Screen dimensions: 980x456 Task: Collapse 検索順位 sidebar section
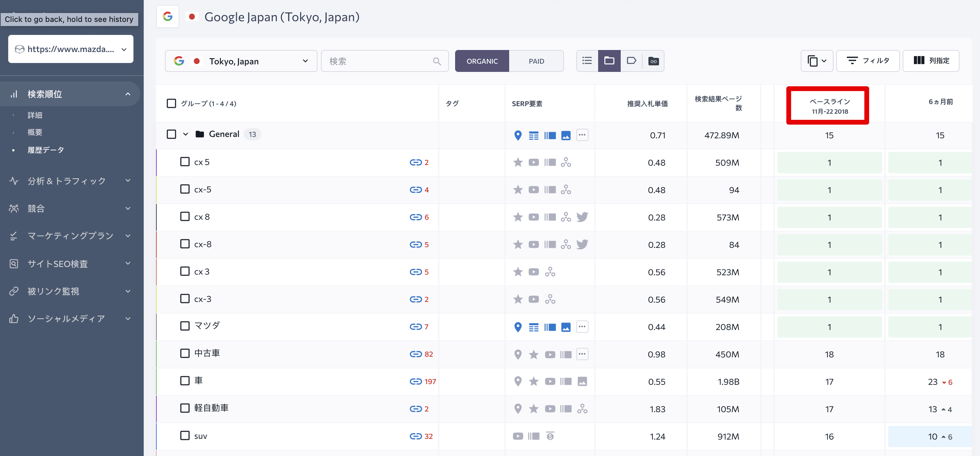[128, 94]
